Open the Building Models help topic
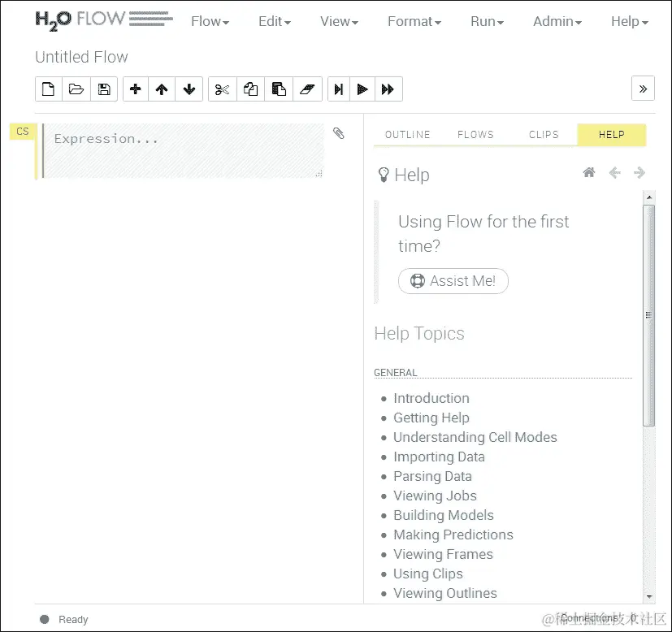This screenshot has width=672, height=632. point(444,515)
